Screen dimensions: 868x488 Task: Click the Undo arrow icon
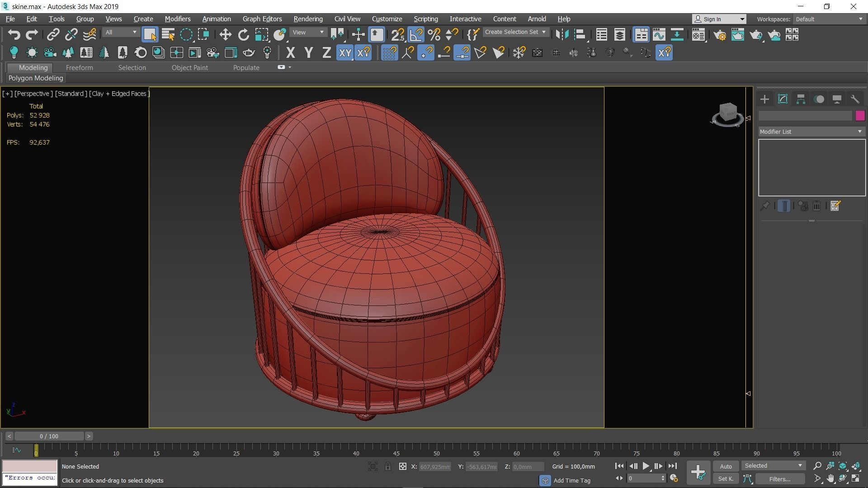coord(14,35)
